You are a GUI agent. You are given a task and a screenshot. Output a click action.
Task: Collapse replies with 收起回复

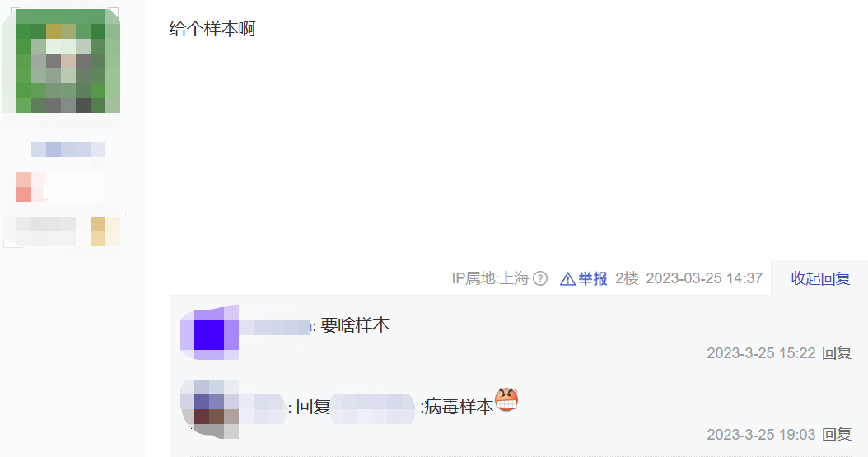pos(820,278)
